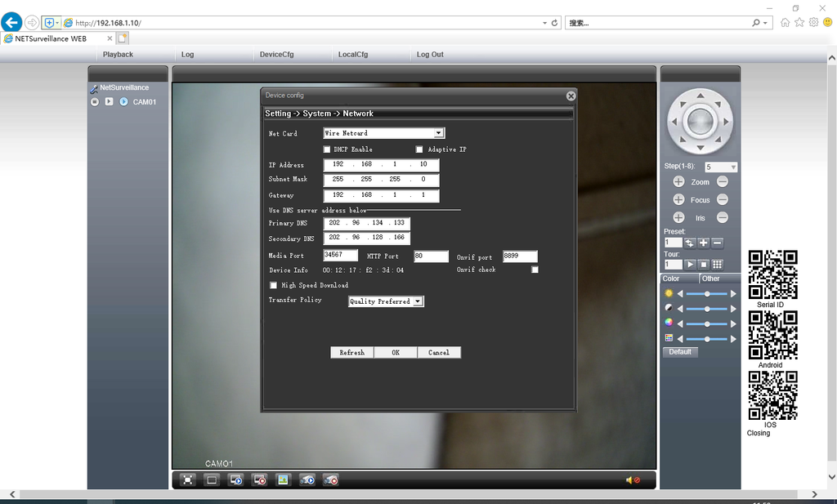The width and height of the screenshot is (837, 504).
Task: Click the muted speaker audio icon
Action: click(x=632, y=480)
